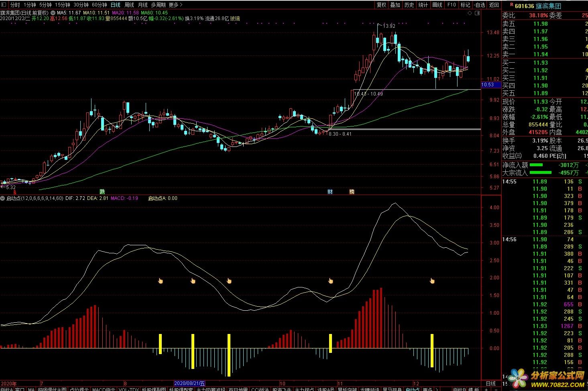Select the 股海飞牛 indicator tab
The width and height of the screenshot is (588, 391).
point(282,389)
